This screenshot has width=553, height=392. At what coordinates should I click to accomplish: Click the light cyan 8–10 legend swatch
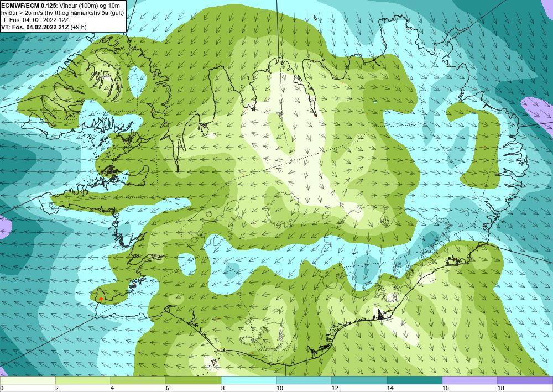(249, 380)
